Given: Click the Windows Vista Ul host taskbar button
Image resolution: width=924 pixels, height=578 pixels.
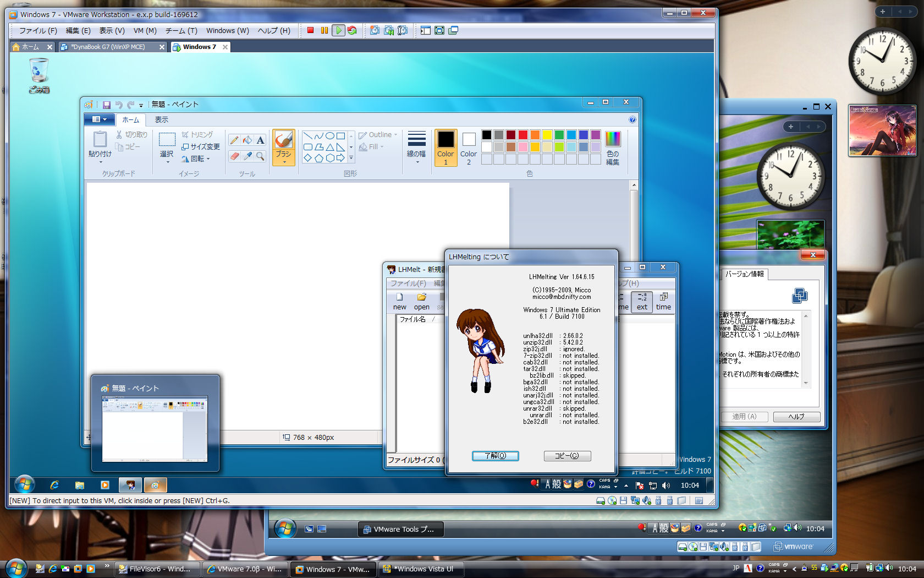Looking at the screenshot, I should click(x=422, y=569).
